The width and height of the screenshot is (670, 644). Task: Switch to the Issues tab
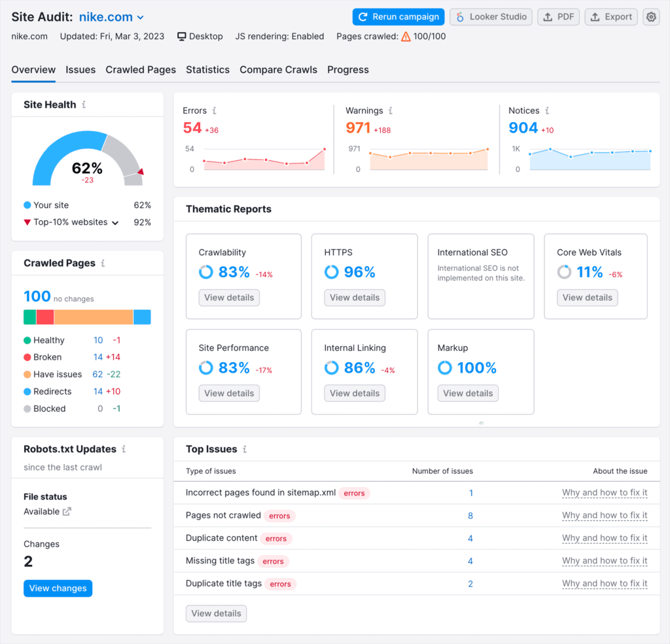(80, 70)
